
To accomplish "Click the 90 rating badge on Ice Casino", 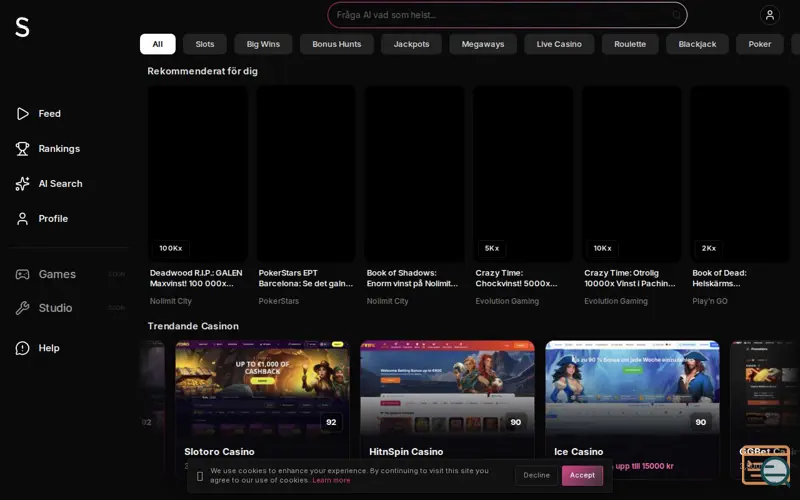I will (701, 422).
